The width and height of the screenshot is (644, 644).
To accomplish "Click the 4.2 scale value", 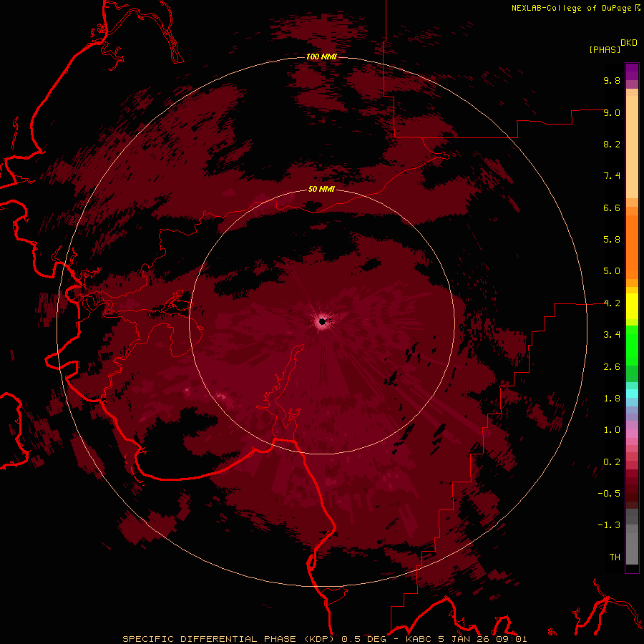I will tap(612, 303).
